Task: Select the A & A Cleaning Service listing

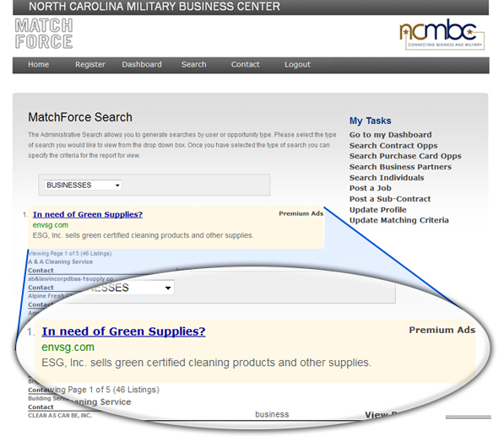Action: coord(61,262)
